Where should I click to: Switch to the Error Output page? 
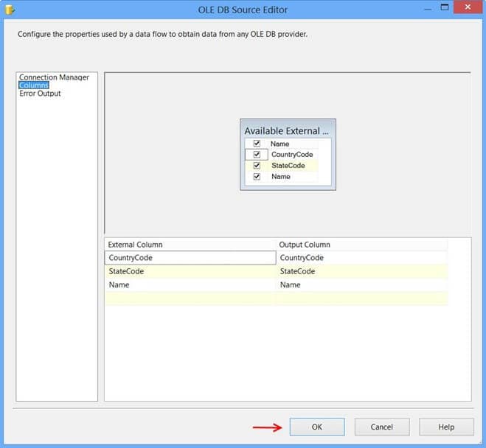tap(40, 94)
